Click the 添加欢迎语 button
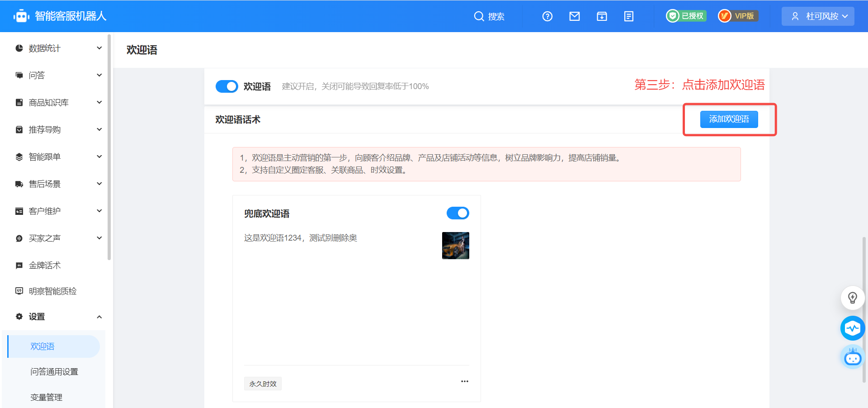 point(729,119)
